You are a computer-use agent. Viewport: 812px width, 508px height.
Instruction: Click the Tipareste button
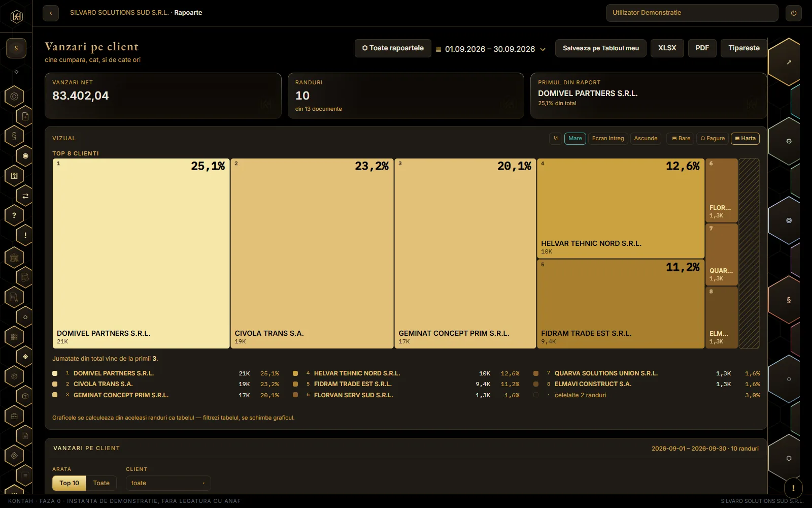pos(744,48)
